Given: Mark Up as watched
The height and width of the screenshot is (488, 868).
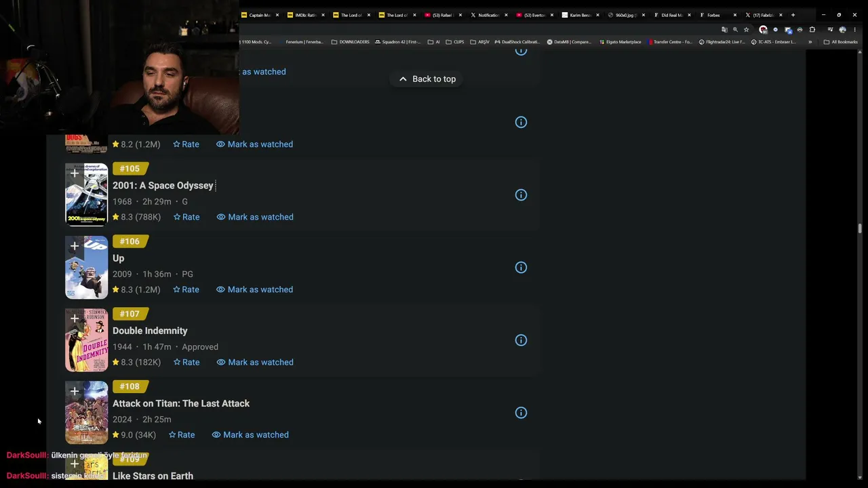Looking at the screenshot, I should coord(254,289).
